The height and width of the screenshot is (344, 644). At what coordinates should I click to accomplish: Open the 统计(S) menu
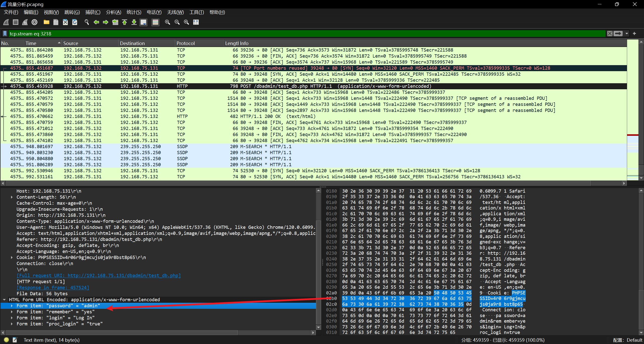(x=134, y=12)
